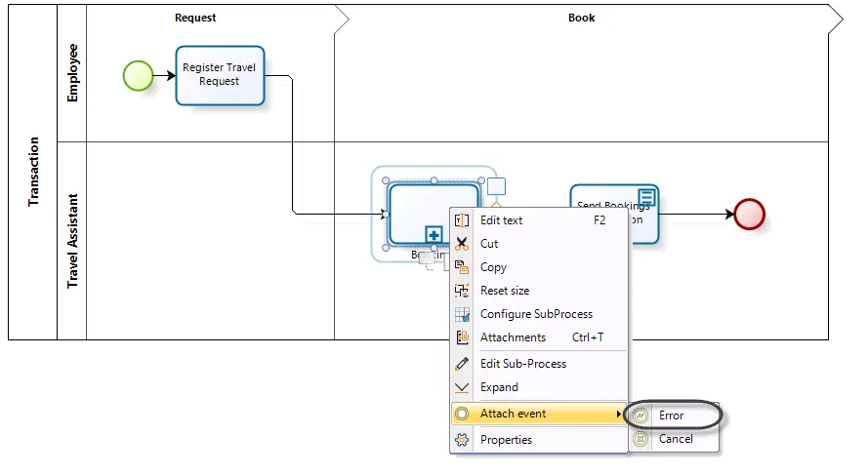The width and height of the screenshot is (868, 475).
Task: Expand the Attach event submenu arrow
Action: click(618, 414)
